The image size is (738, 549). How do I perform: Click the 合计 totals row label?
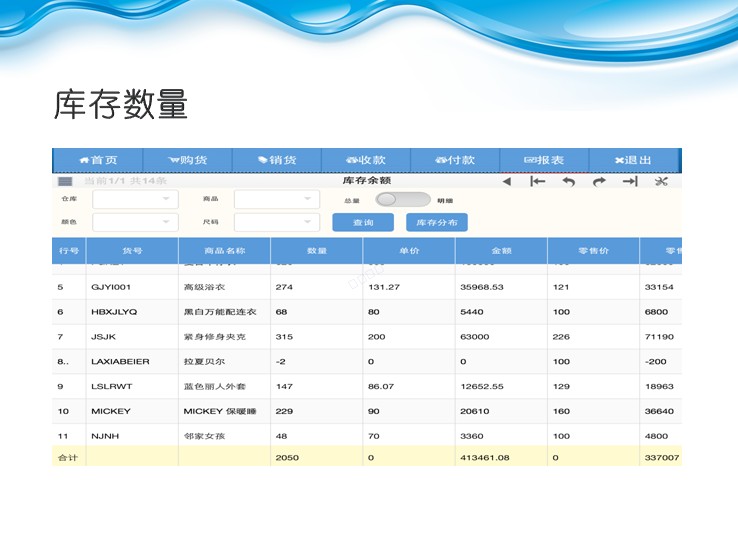tap(68, 458)
